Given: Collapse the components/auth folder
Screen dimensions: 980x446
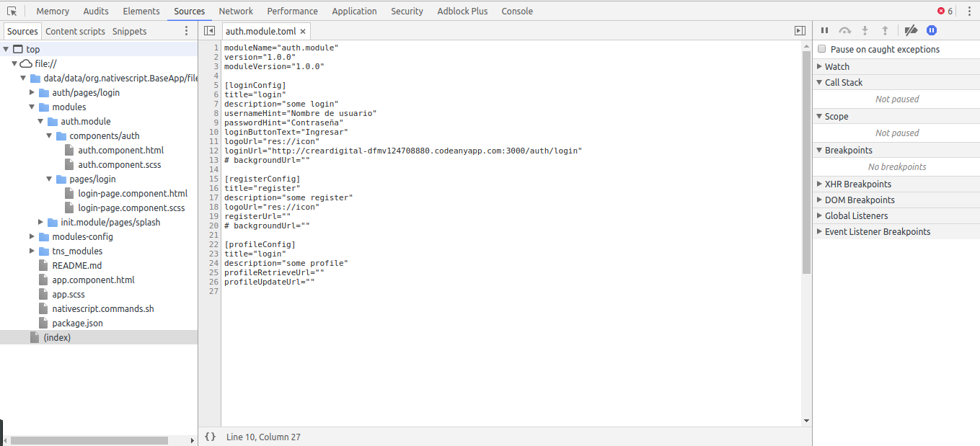Looking at the screenshot, I should 50,135.
